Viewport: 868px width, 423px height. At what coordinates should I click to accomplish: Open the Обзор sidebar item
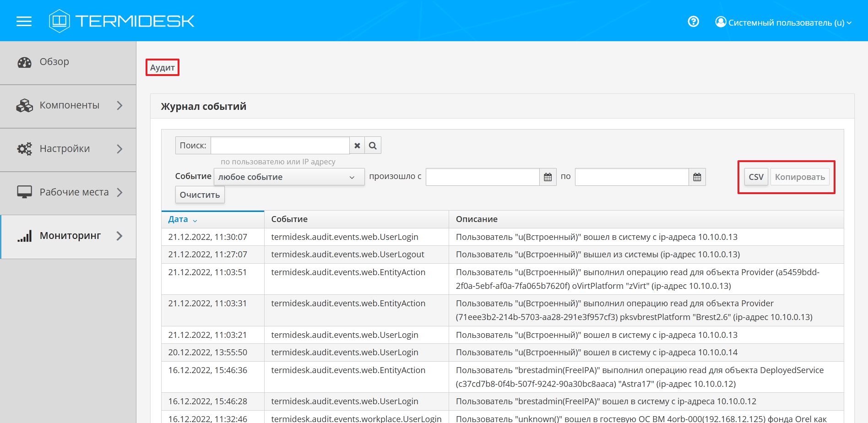54,62
